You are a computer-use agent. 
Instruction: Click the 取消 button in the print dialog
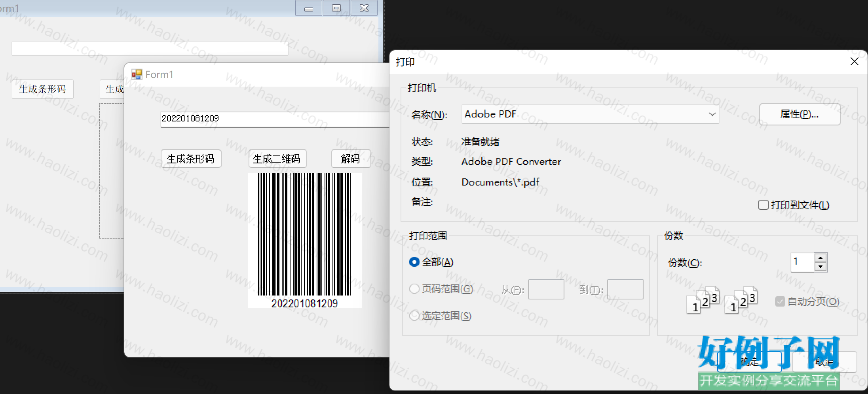(824, 362)
